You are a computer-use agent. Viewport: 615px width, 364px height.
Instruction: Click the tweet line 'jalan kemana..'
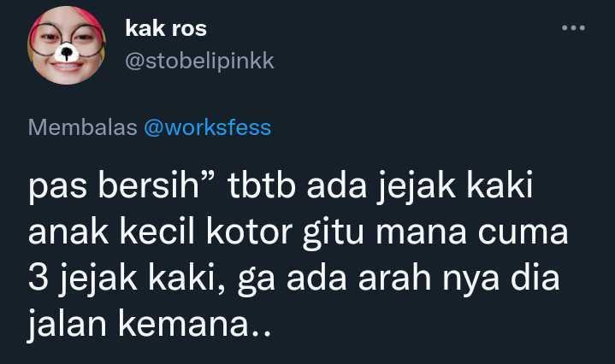[x=150, y=325]
